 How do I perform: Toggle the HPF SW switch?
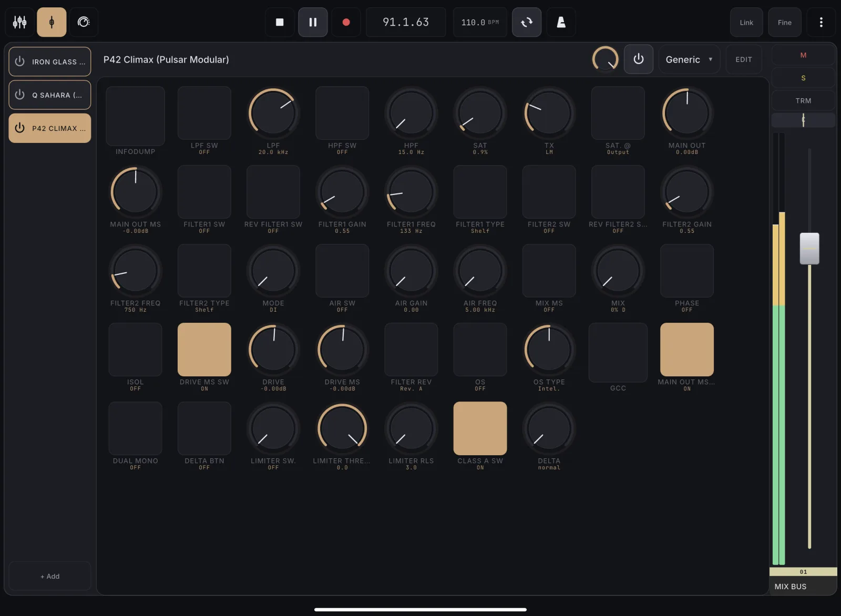(342, 113)
